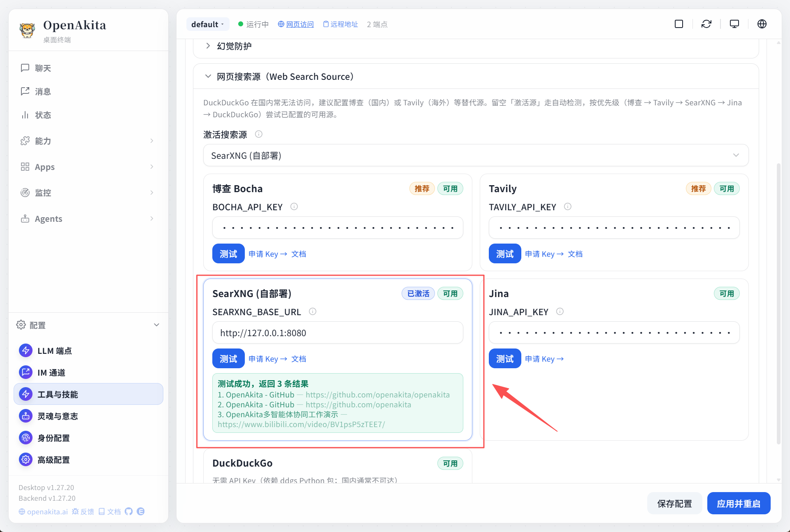Open the 文档 link in Bocha card

point(299,254)
